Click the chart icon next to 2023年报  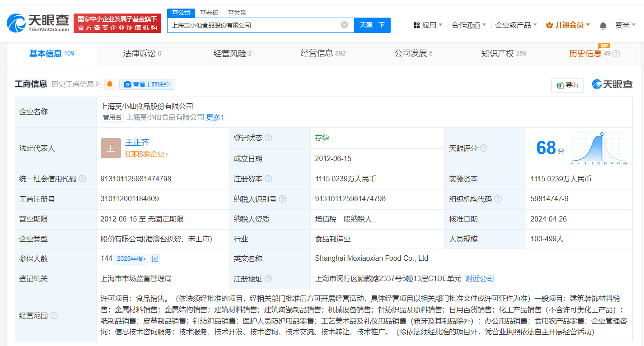click(x=154, y=258)
